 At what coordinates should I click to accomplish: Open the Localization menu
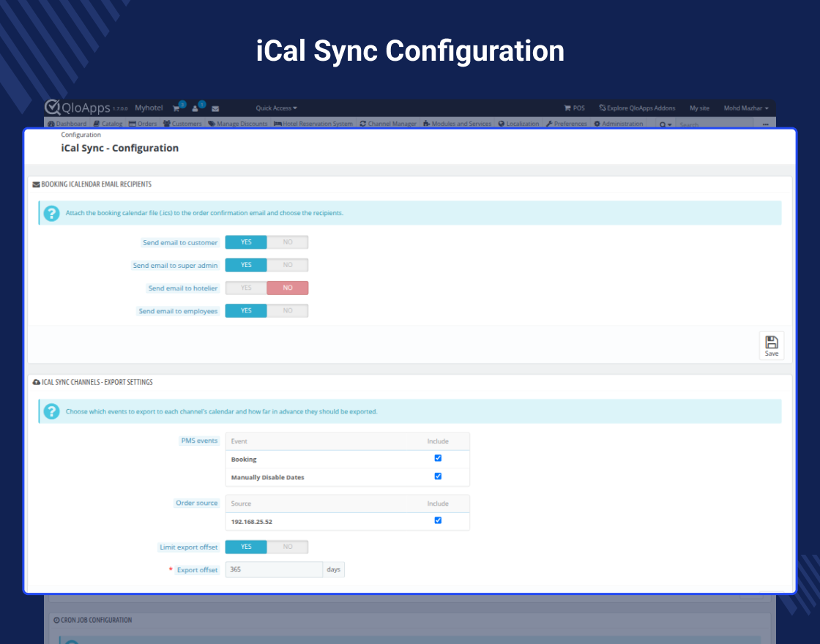[x=518, y=124]
